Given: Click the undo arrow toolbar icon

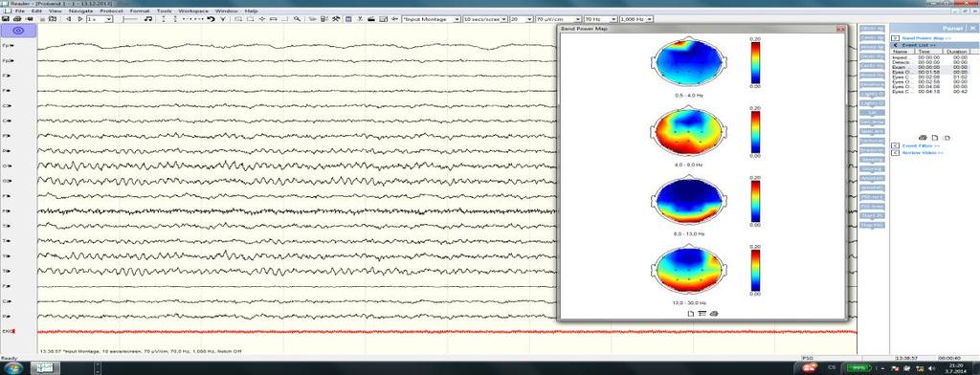Looking at the screenshot, I should [x=212, y=19].
